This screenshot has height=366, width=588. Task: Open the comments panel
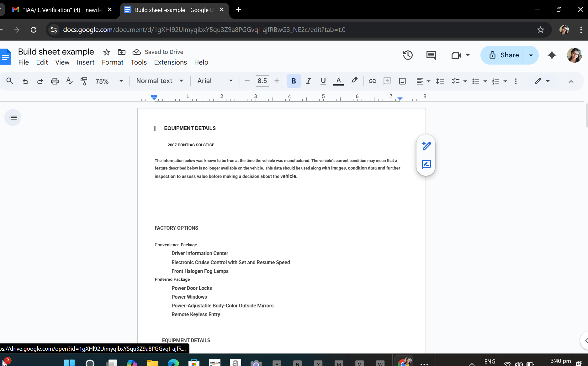click(431, 55)
